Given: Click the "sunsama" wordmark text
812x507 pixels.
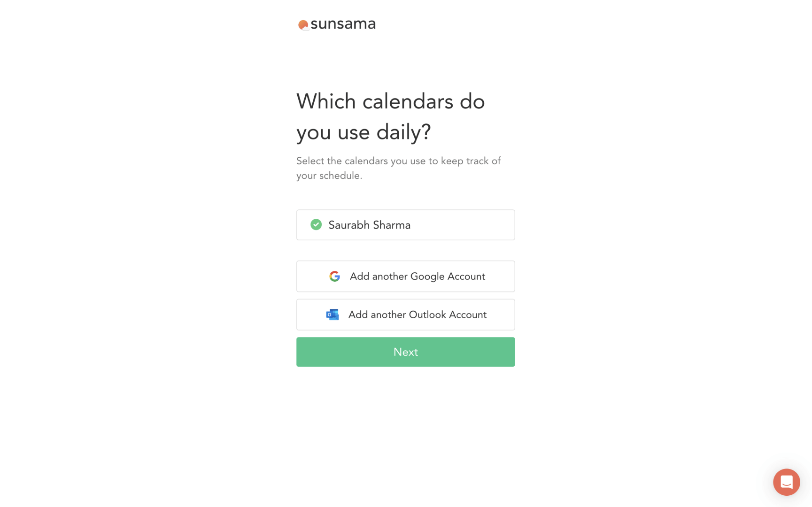Looking at the screenshot, I should click(343, 24).
